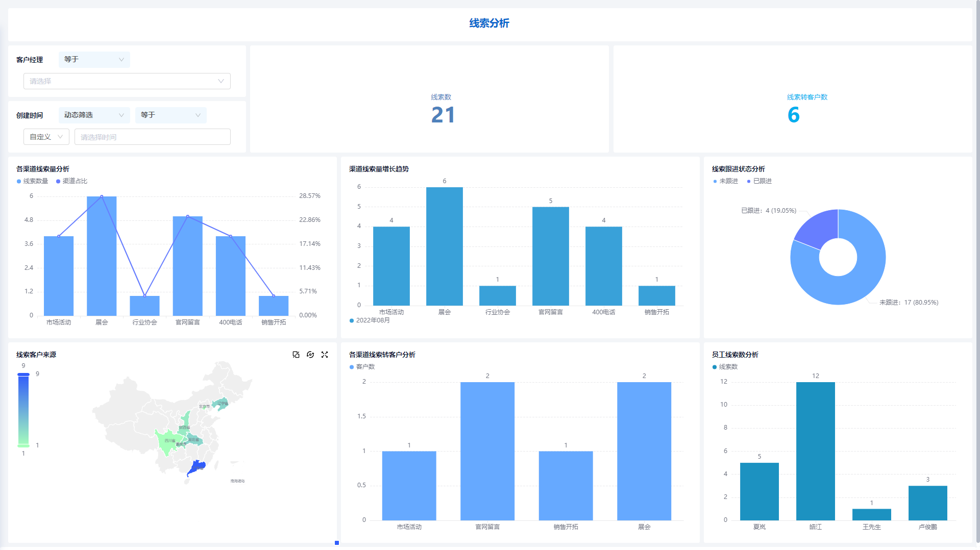Click the 28.57% right axis label

click(x=310, y=196)
